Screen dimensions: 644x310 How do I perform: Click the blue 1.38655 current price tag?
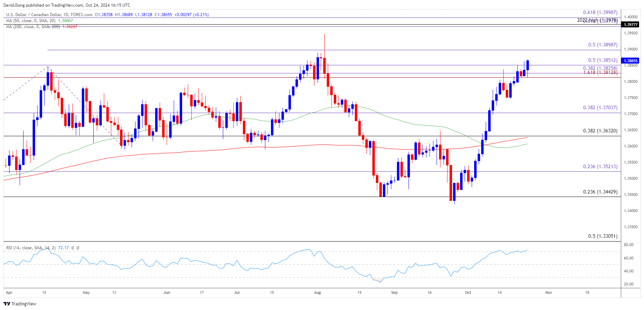[x=630, y=61]
